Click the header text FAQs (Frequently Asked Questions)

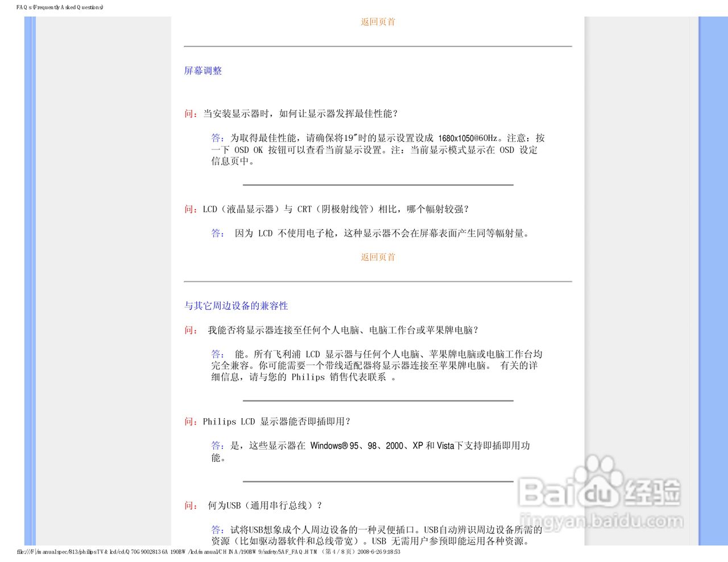pos(60,7)
